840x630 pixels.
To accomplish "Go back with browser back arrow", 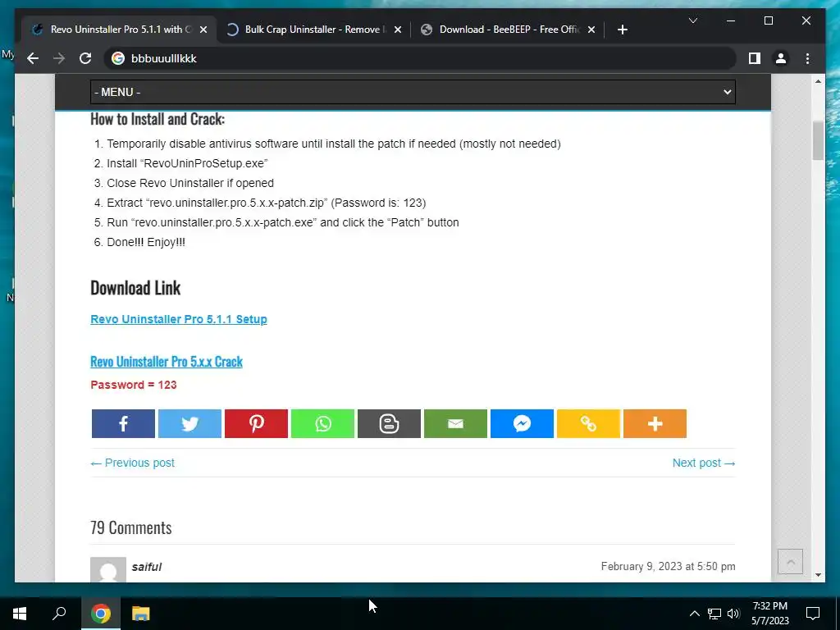I will point(33,58).
